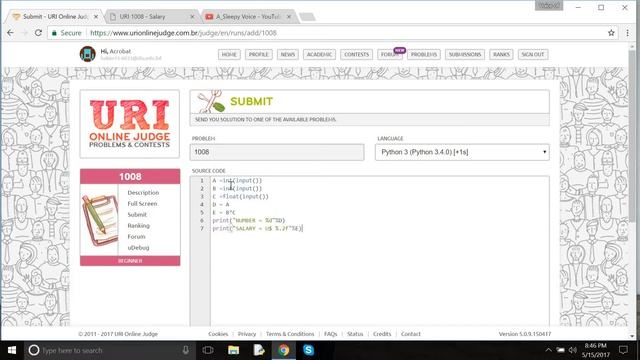Click the Privacy footer link
Image resolution: width=640 pixels, height=360 pixels.
(247, 334)
